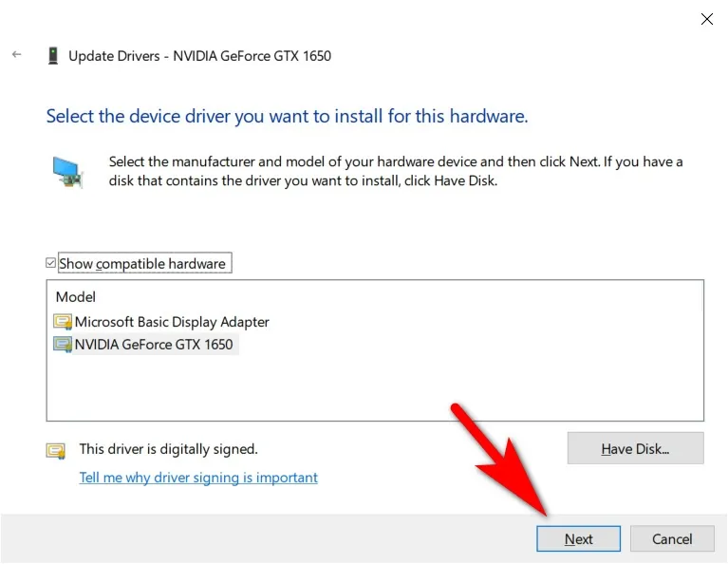This screenshot has width=728, height=564.
Task: Open the Have Disk dialog
Action: click(x=635, y=448)
